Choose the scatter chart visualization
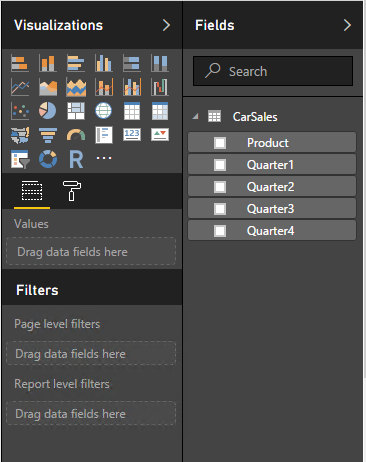 [x=20, y=111]
